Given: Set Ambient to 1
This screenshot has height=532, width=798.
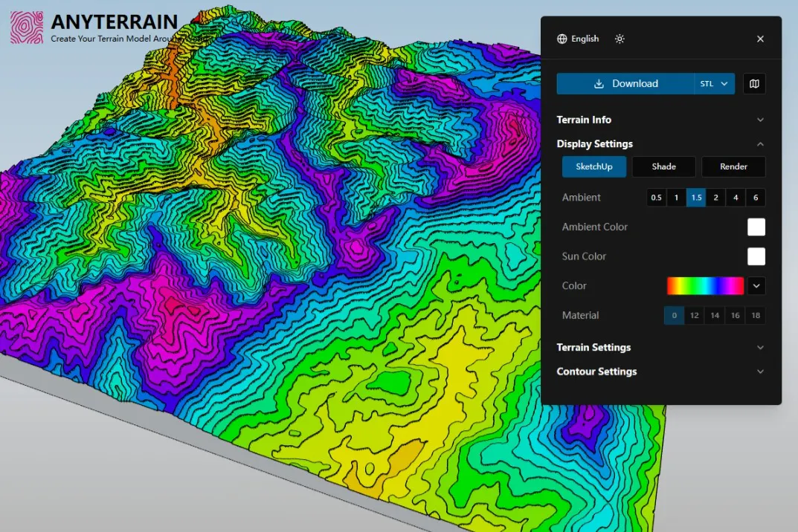Looking at the screenshot, I should (x=676, y=198).
